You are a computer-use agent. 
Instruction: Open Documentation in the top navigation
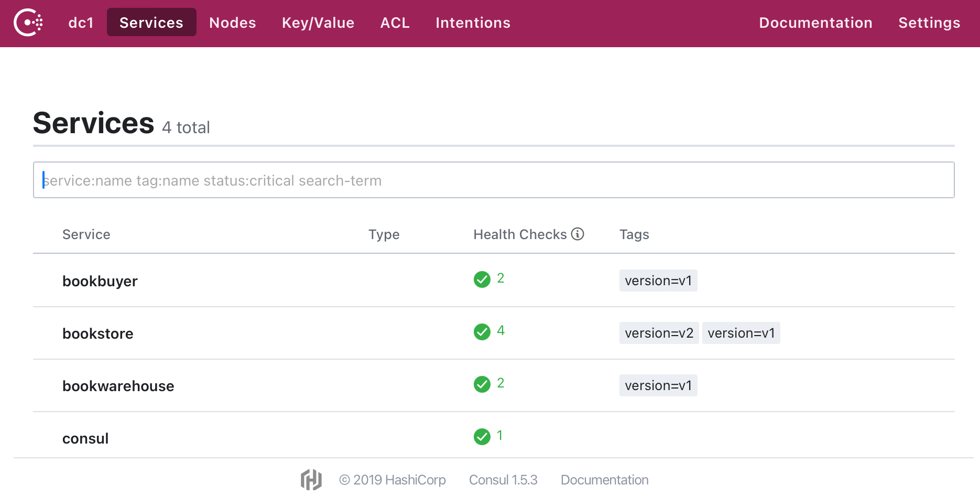(815, 23)
